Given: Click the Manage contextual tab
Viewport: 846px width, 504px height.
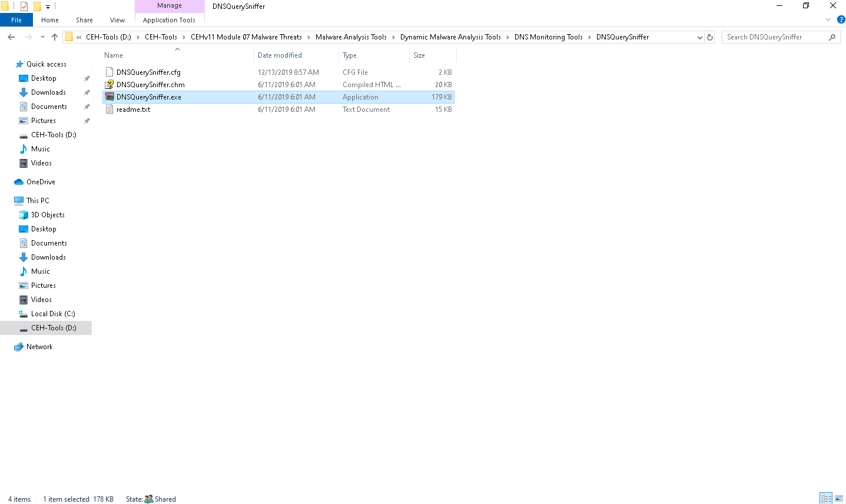Looking at the screenshot, I should [x=170, y=6].
